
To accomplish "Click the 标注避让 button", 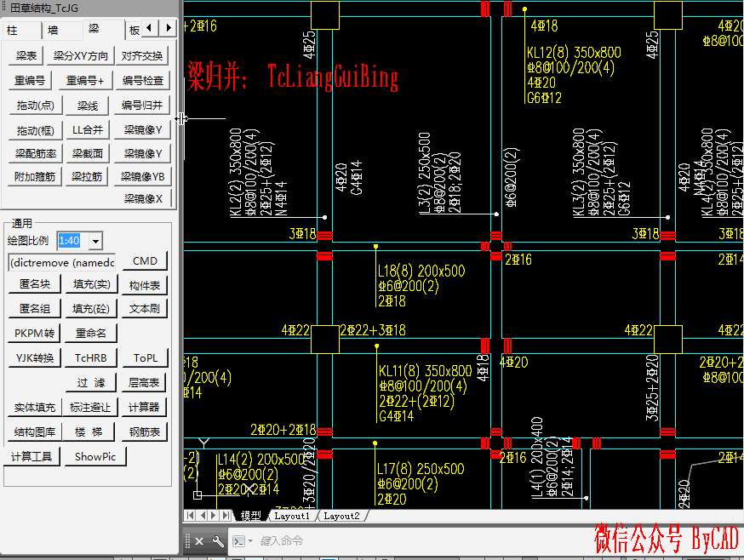I will point(90,408).
